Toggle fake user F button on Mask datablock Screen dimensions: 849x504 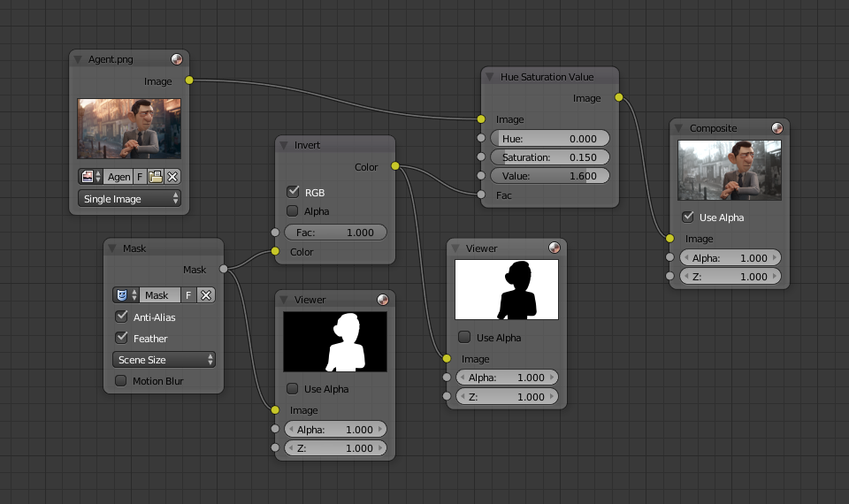(188, 295)
